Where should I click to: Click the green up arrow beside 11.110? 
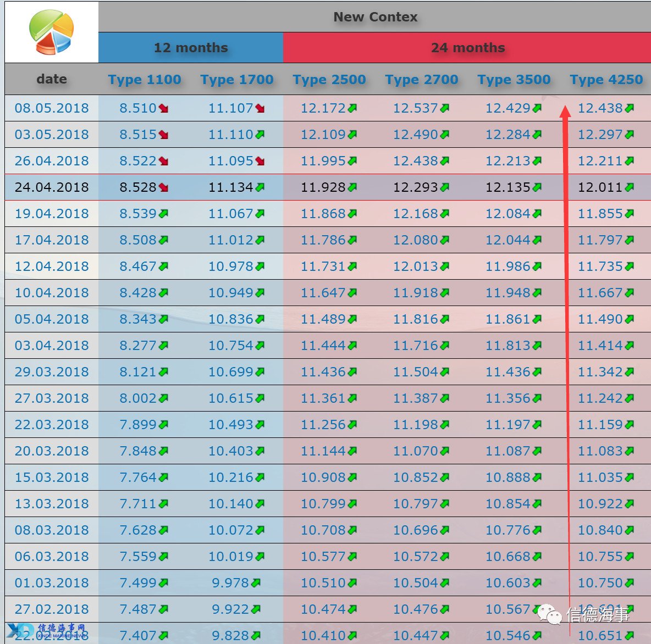coord(260,135)
